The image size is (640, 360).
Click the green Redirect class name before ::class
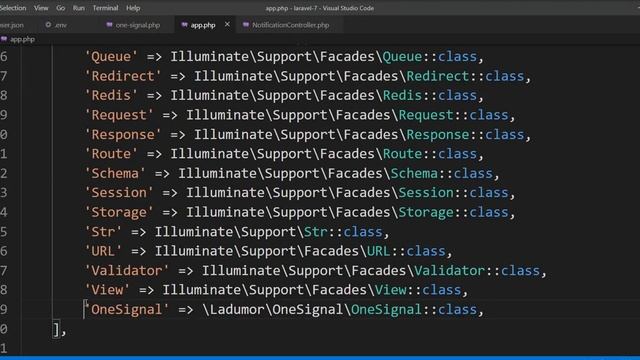[438, 76]
